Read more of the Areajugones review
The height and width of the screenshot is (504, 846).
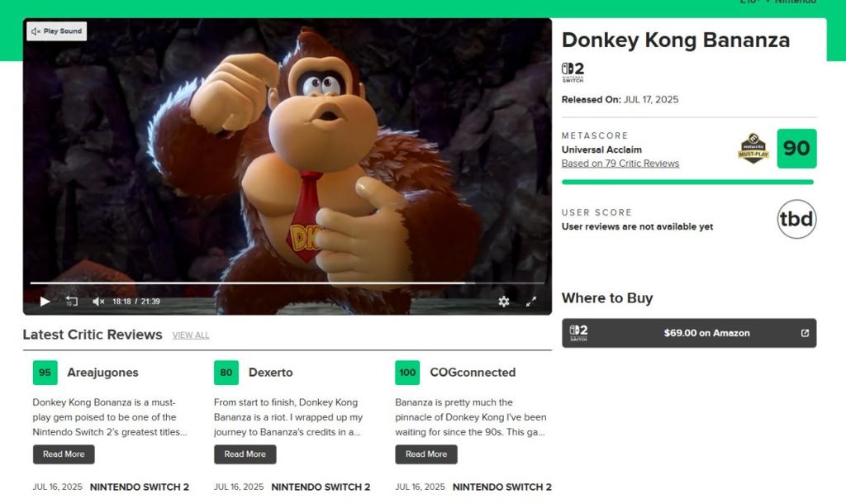[x=64, y=454]
